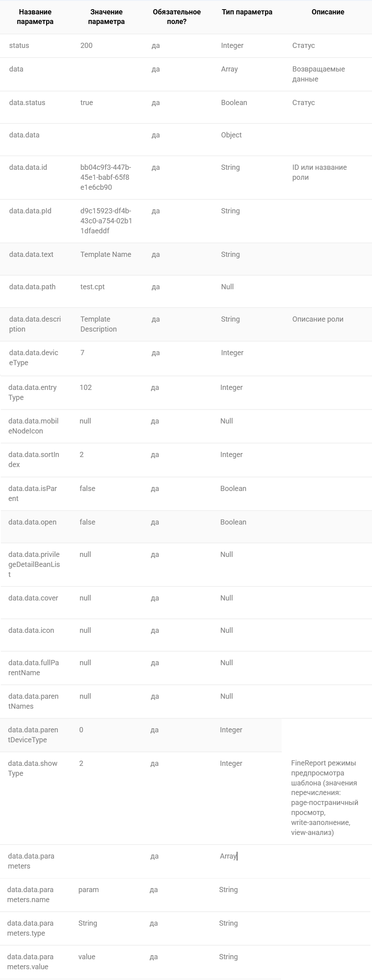Click the 'Обязательное поле?' column header
372x980 pixels.
click(177, 17)
